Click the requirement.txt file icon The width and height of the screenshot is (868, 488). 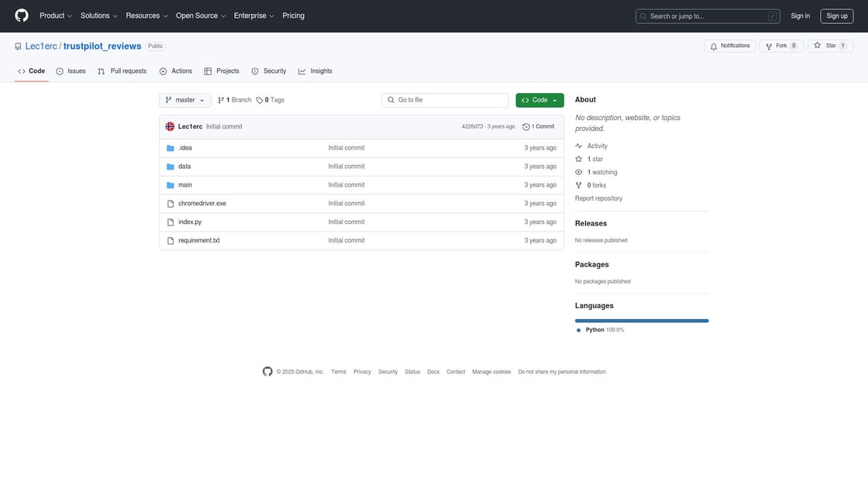tap(170, 241)
